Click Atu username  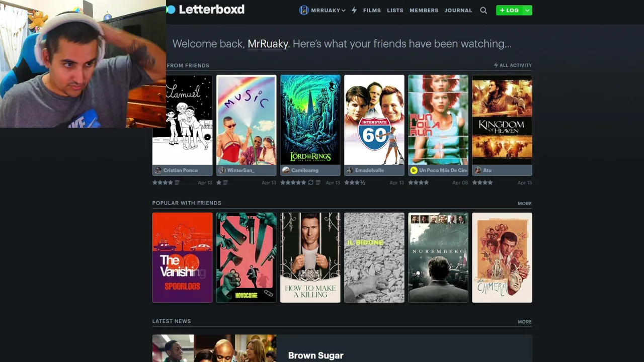(487, 170)
